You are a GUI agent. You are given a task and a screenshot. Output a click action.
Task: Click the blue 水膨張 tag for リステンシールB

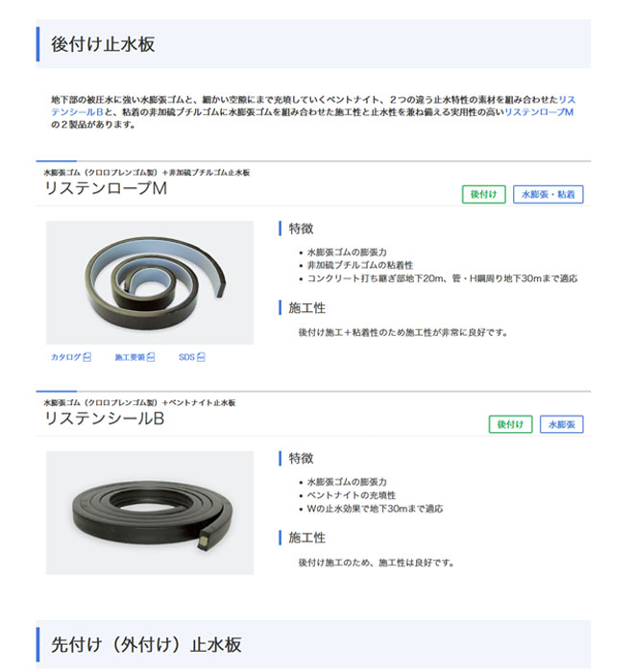[x=562, y=424]
